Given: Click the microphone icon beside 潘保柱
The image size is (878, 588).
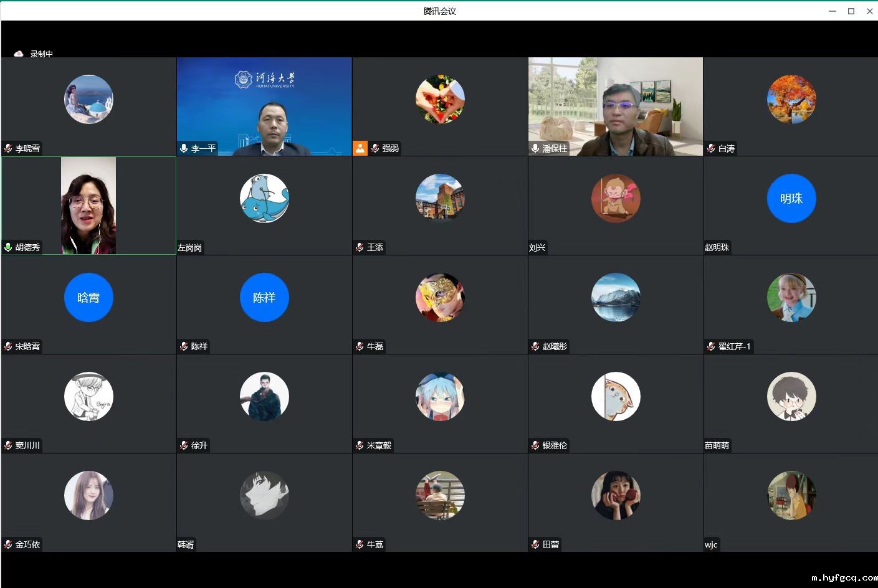Looking at the screenshot, I should point(535,148).
